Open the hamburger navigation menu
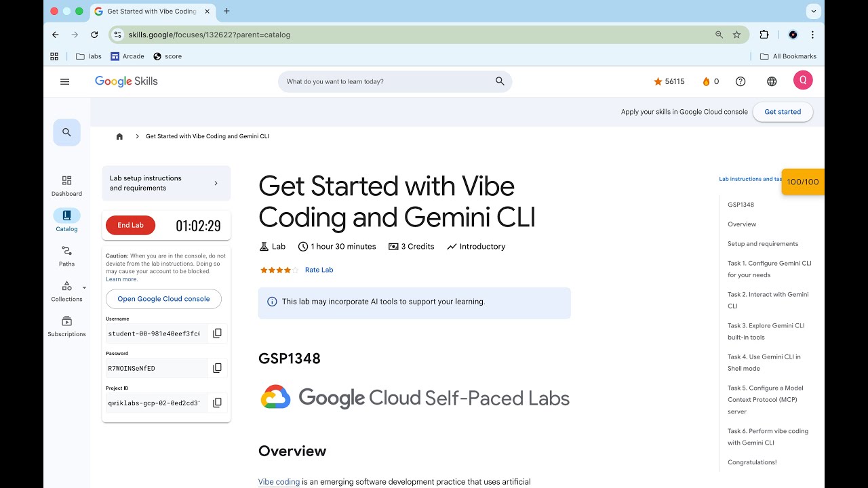This screenshot has width=868, height=488. click(65, 81)
